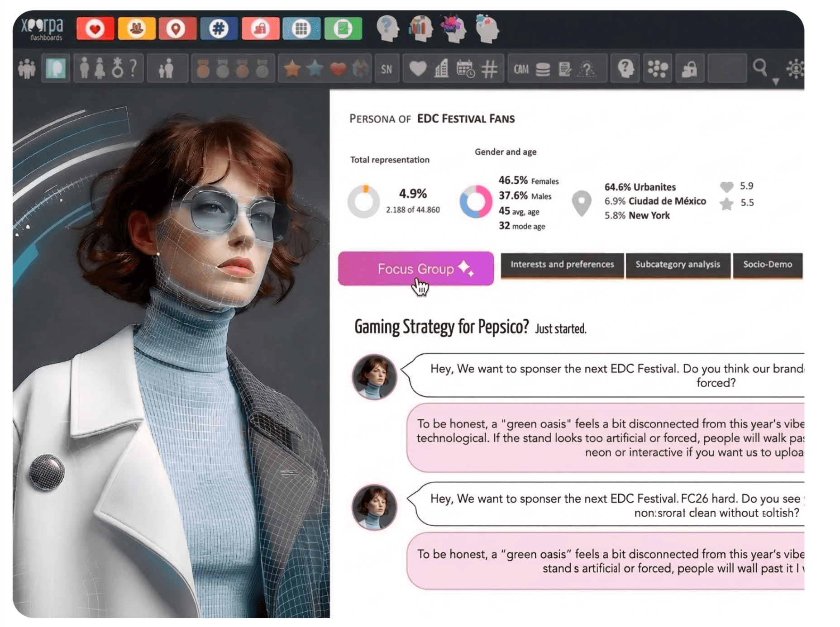This screenshot has height=627, width=840.
Task: Click the star icon beside 5.5
Action: pyautogui.click(x=726, y=204)
